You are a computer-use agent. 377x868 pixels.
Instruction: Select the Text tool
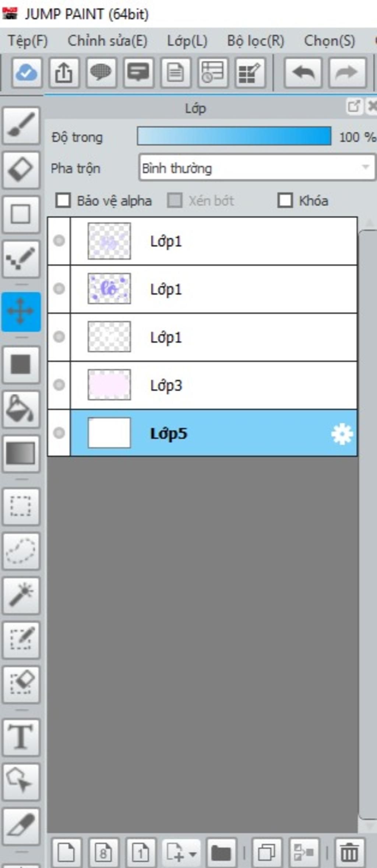(x=21, y=737)
